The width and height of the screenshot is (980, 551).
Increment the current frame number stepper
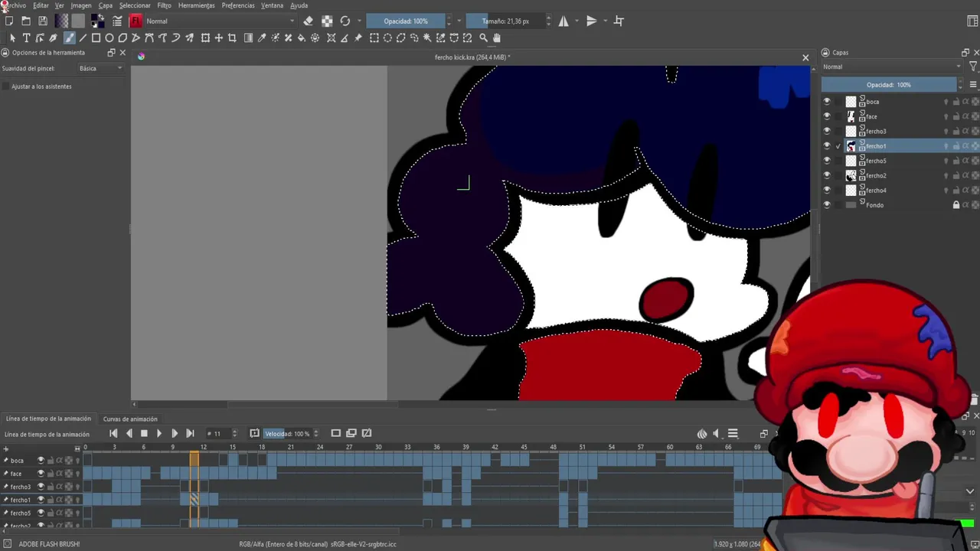(234, 431)
